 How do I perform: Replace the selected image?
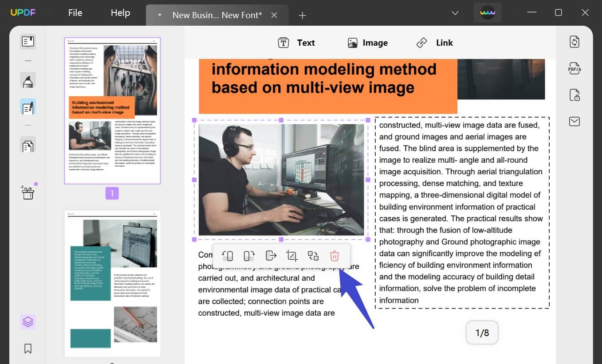tap(313, 256)
